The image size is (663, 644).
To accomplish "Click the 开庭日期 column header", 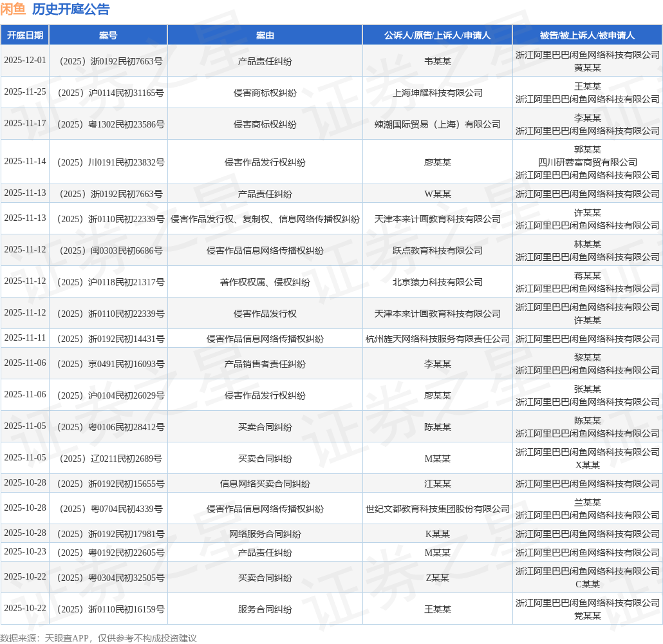I will 25,35.
